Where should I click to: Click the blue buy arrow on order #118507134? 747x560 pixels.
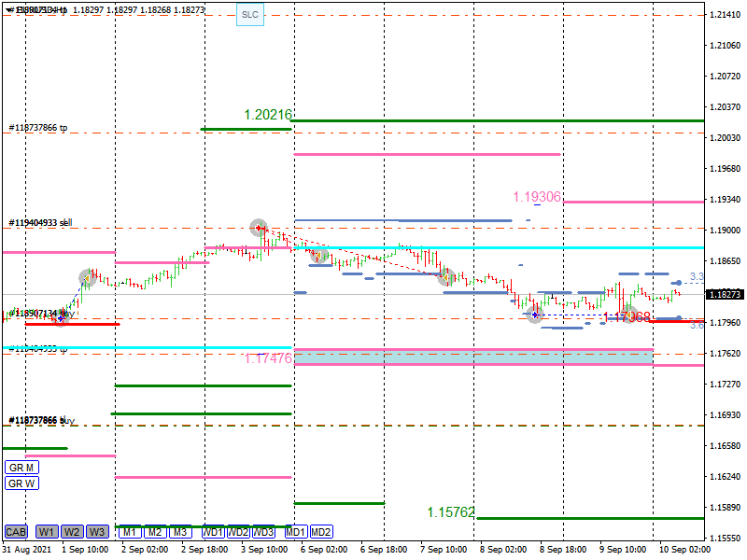click(x=62, y=317)
